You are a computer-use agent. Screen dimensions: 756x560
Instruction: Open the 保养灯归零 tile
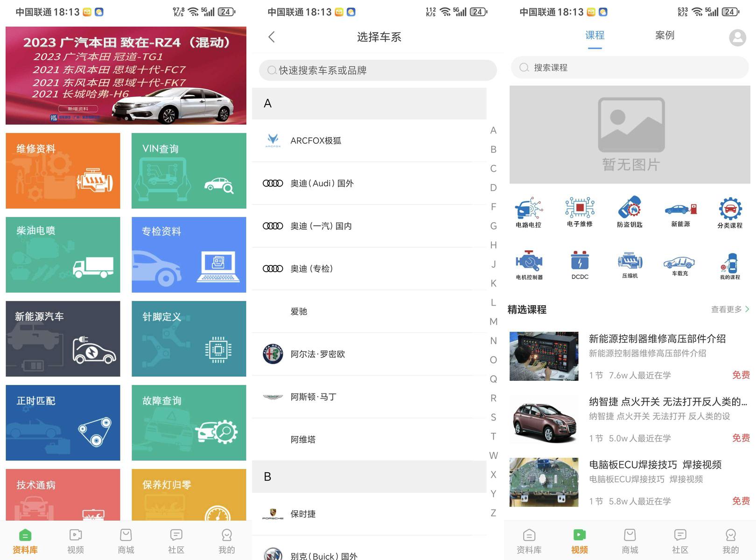pyautogui.click(x=189, y=495)
